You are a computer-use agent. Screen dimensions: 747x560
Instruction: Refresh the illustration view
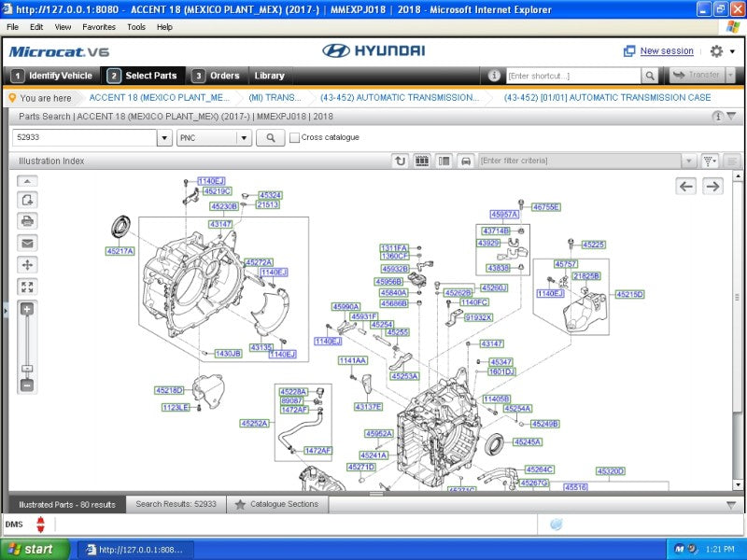click(401, 161)
